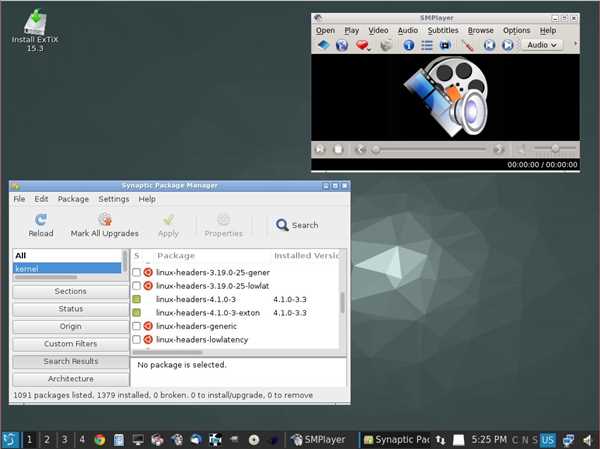Mute audio in SMPlayer
This screenshot has width=600, height=449.
[521, 149]
